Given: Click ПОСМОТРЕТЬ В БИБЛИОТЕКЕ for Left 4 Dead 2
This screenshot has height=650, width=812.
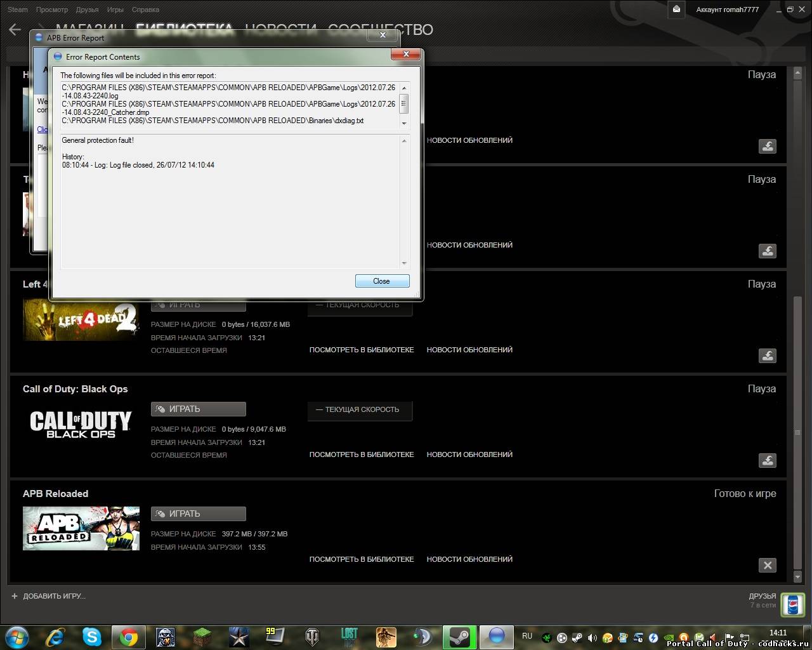Looking at the screenshot, I should (362, 350).
